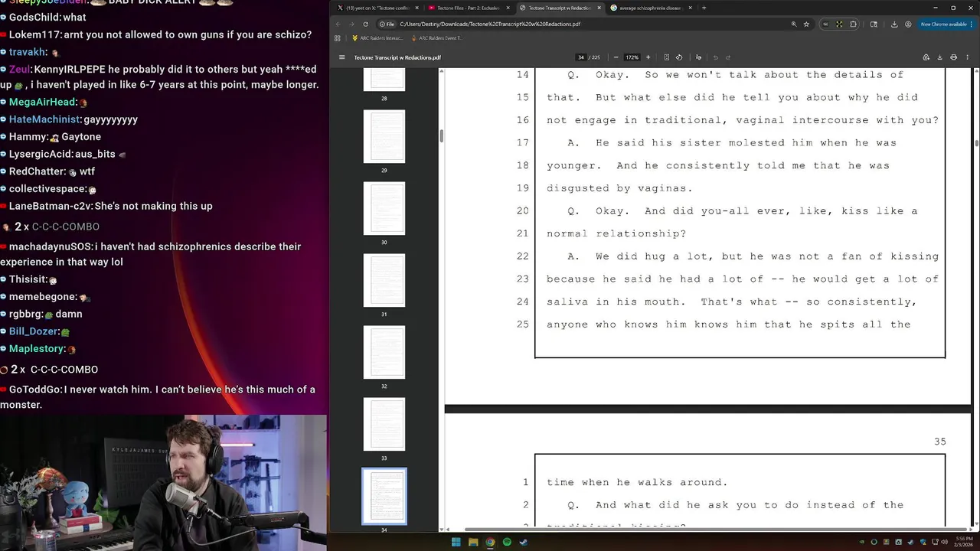Open PDF viewer more actions menu
This screenshot has width=980, height=551.
[x=968, y=57]
